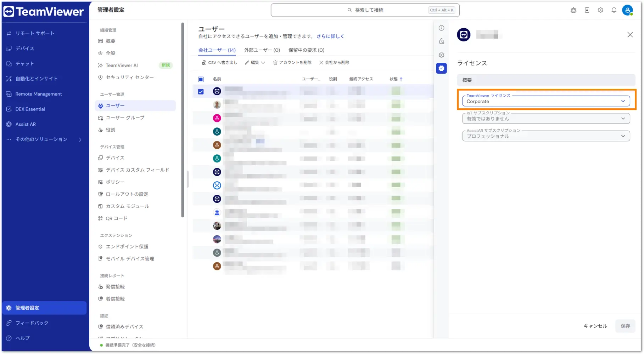This screenshot has height=354, width=644.
Task: Click the settings menu vertical scrollbar
Action: pos(183,120)
